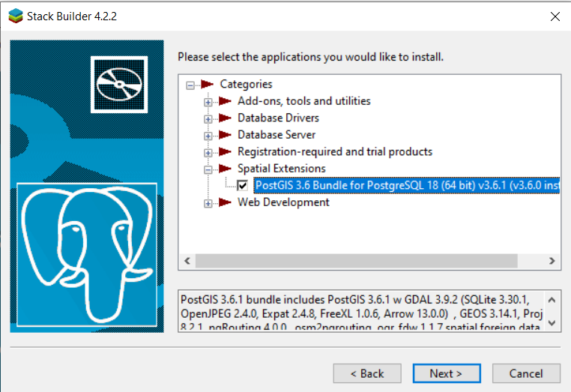
Task: Click the red arrow icon beside Database Server
Action: (x=225, y=135)
